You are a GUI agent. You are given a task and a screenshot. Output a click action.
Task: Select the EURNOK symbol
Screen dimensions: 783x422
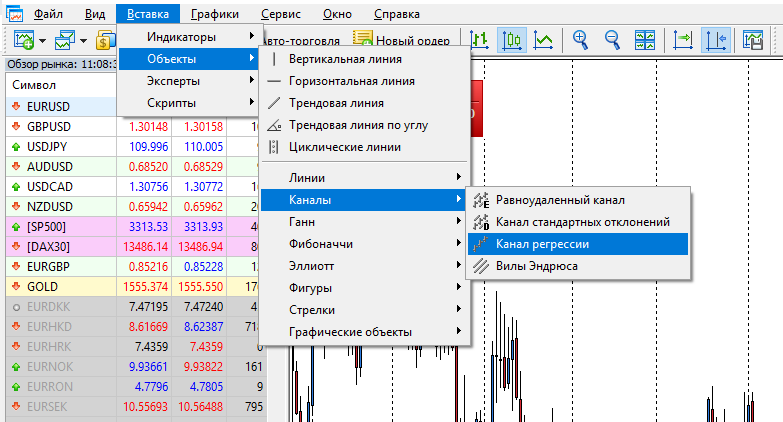(x=50, y=367)
